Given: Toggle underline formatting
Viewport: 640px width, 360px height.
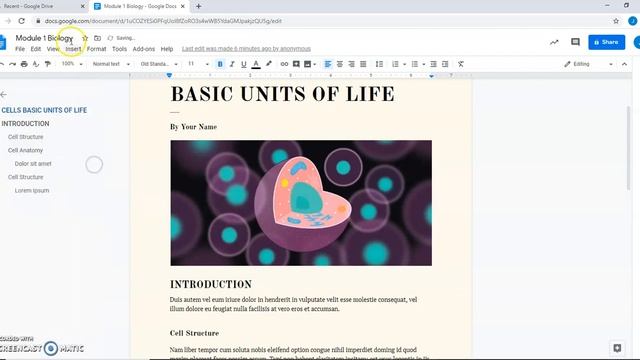Looking at the screenshot, I should (x=244, y=64).
